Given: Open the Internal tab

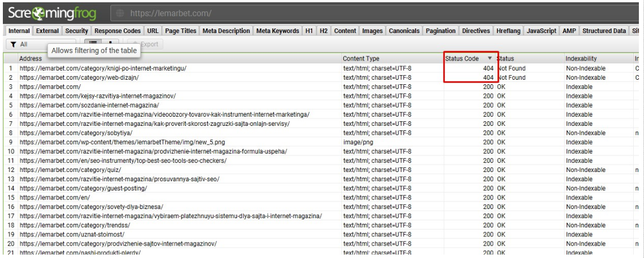Looking at the screenshot, I should [x=19, y=31].
